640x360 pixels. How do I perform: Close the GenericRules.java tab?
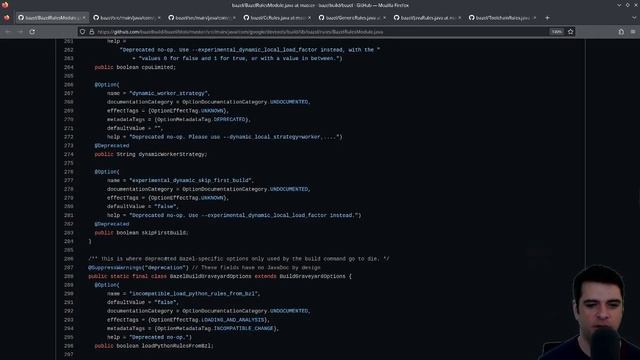pos(384,18)
